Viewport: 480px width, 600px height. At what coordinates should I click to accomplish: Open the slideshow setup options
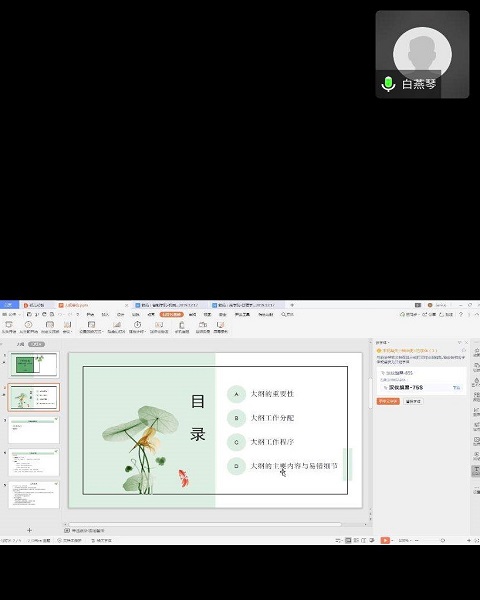(91, 327)
